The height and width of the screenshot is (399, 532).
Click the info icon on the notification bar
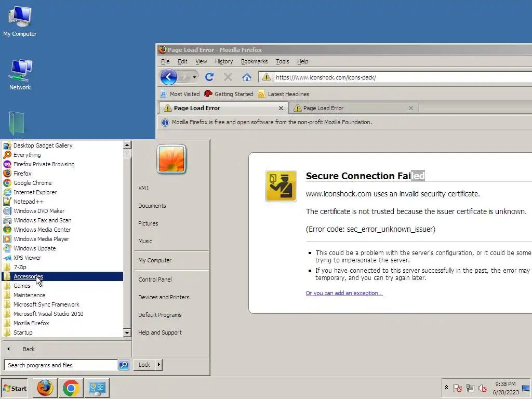[x=165, y=123]
